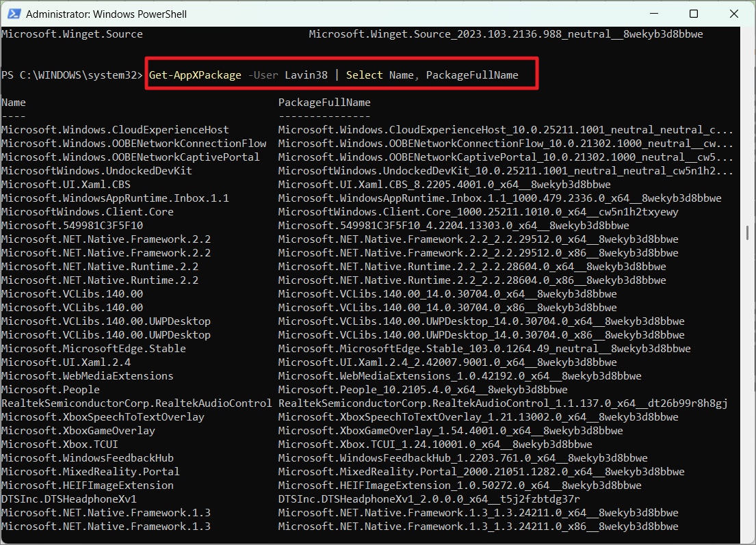Close the Administrator PowerShell window
This screenshot has width=756, height=545.
point(734,14)
